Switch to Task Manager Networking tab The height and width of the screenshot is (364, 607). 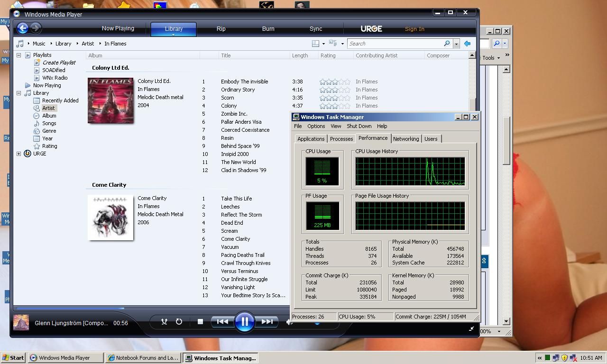(406, 139)
